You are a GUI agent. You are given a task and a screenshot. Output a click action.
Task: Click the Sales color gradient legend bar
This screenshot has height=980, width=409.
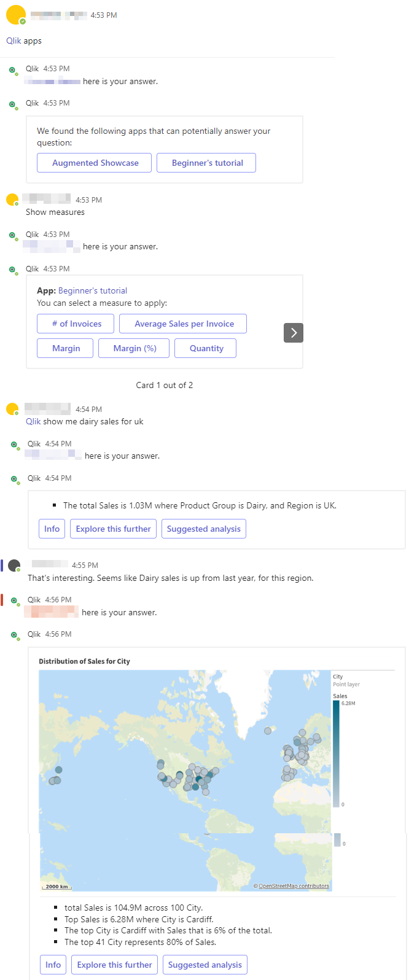tap(336, 753)
